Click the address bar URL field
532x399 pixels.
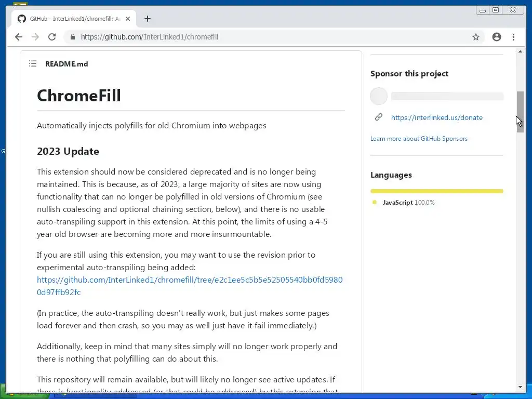tap(260, 37)
